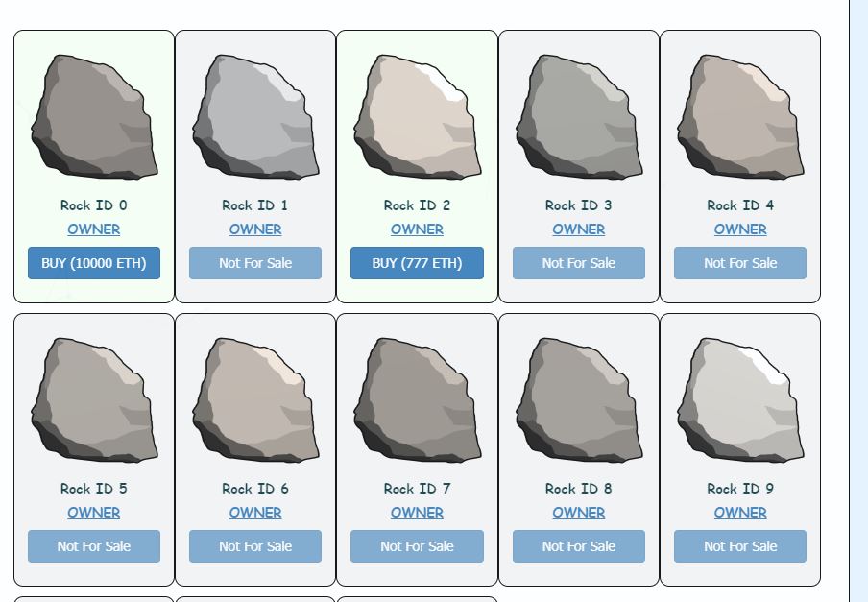Click Not For Sale under Rock ID 5

(94, 546)
